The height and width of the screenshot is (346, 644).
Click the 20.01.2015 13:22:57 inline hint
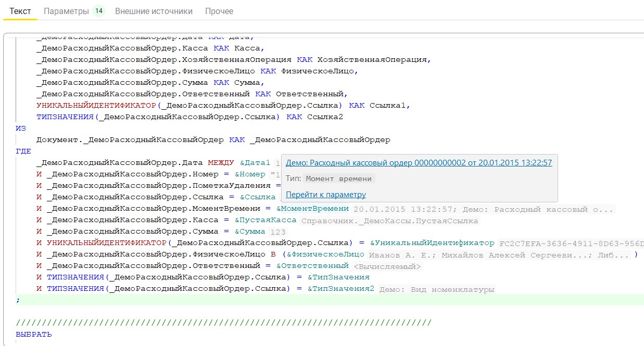(483, 209)
